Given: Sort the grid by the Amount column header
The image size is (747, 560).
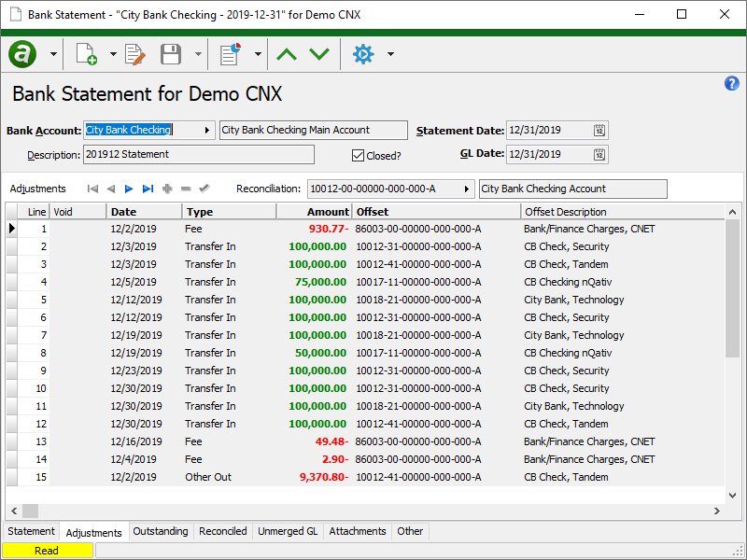Looking at the screenshot, I should 314,212.
